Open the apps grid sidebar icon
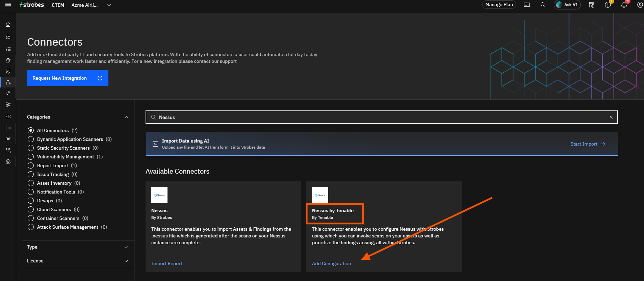This screenshot has height=281, width=644. pyautogui.click(x=8, y=49)
